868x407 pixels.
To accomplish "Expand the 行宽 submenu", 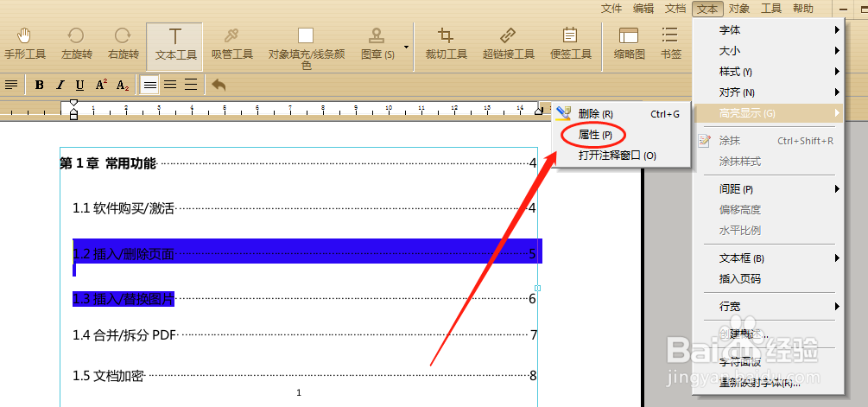I will pyautogui.click(x=768, y=306).
